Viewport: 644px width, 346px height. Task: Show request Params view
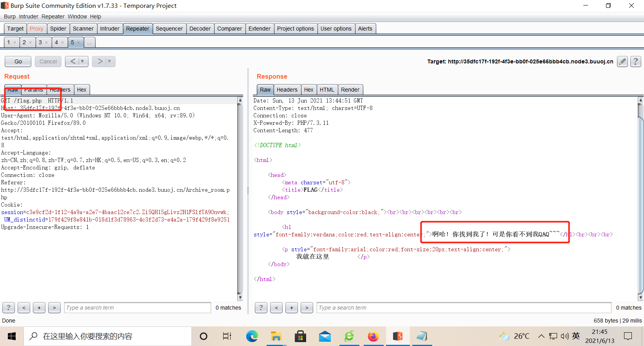click(34, 90)
